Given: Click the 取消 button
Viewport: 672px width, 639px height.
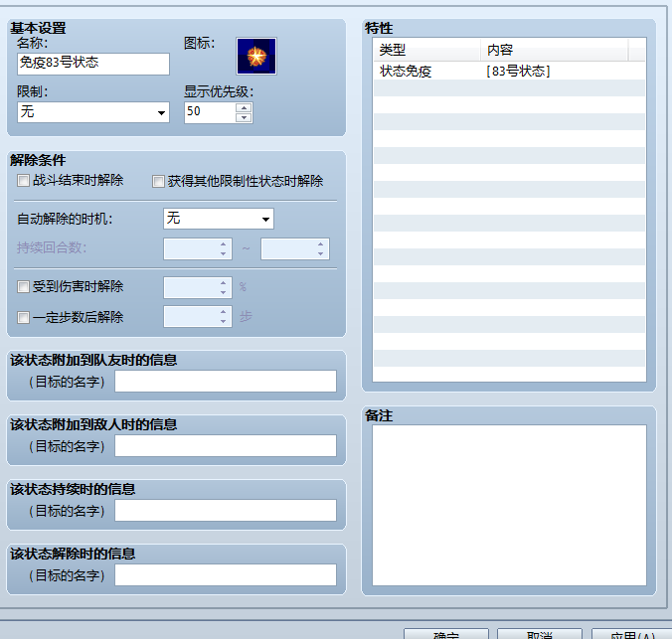Looking at the screenshot, I should point(540,634).
